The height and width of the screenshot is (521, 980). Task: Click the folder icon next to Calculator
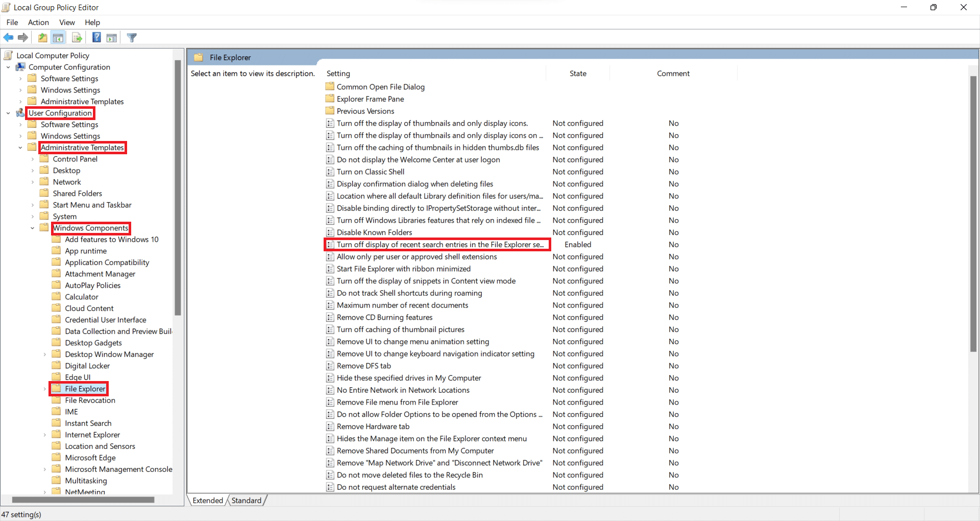[x=57, y=297]
